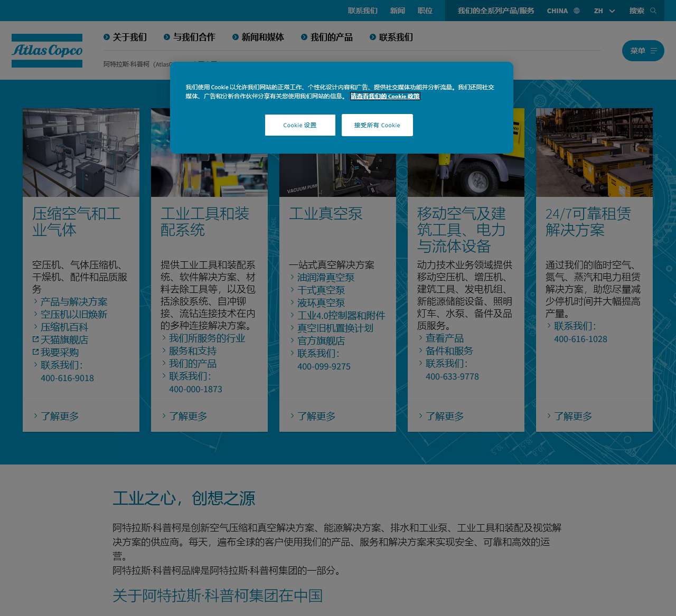The image size is (676, 616).
Task: Call 400-616-9018 phone link
Action: tap(67, 378)
